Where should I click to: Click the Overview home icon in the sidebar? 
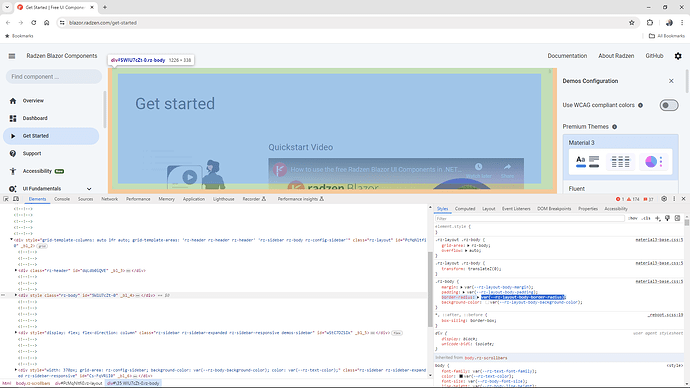click(x=13, y=101)
